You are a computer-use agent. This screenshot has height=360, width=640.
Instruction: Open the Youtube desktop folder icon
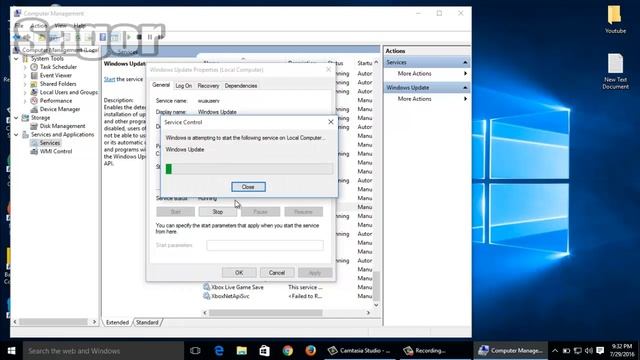tap(615, 20)
